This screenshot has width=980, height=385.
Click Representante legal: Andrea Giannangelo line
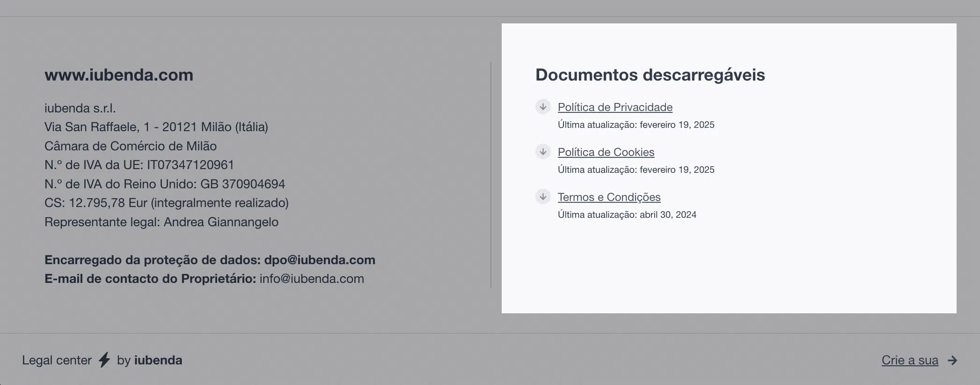click(x=161, y=222)
